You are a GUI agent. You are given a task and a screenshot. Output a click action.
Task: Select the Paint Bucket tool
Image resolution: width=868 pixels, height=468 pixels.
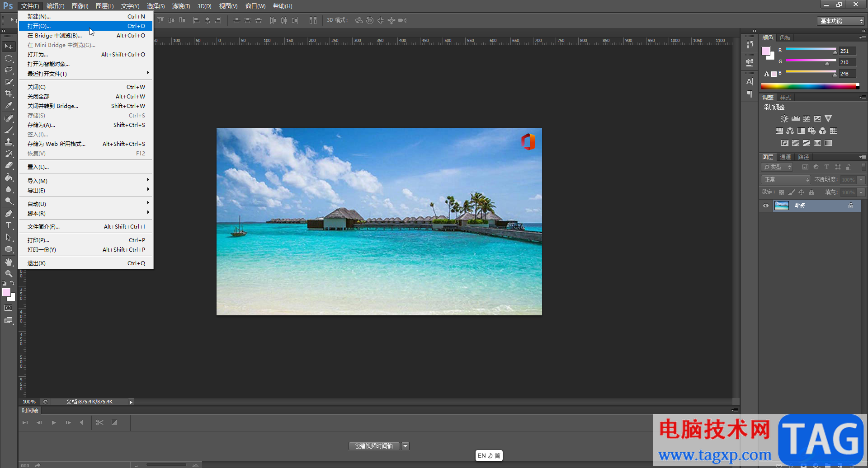[9, 177]
